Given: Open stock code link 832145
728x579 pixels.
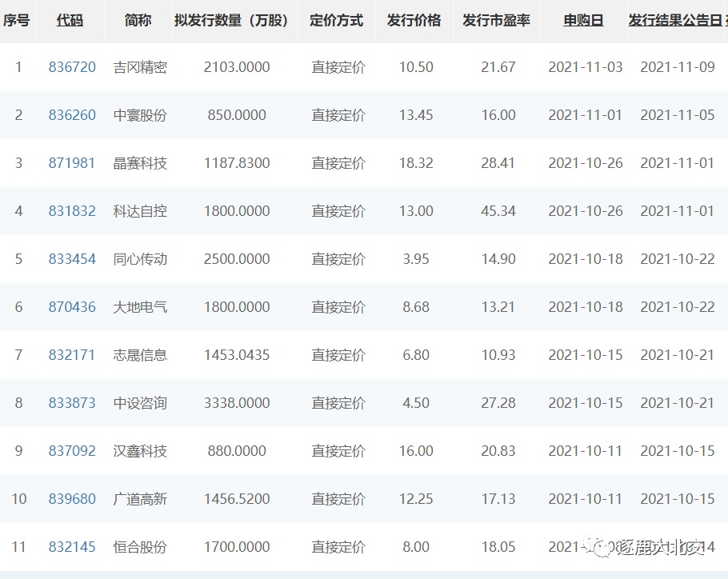Looking at the screenshot, I should pyautogui.click(x=72, y=547).
